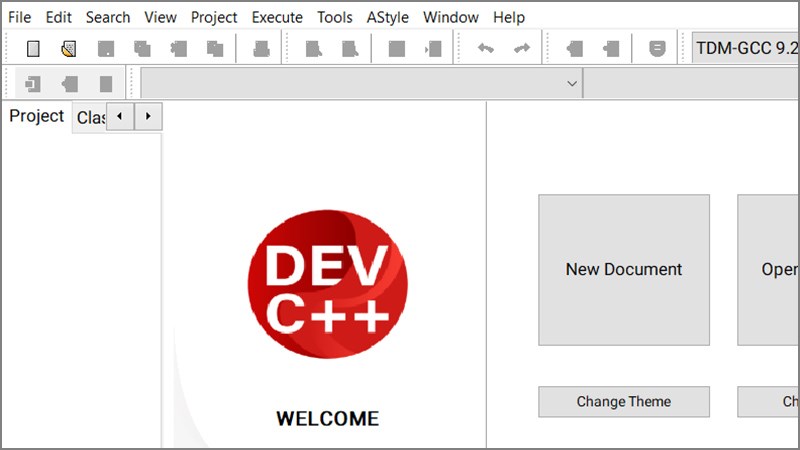Click the grayed shield-shaped toolbar icon
The width and height of the screenshot is (800, 450).
pos(657,48)
